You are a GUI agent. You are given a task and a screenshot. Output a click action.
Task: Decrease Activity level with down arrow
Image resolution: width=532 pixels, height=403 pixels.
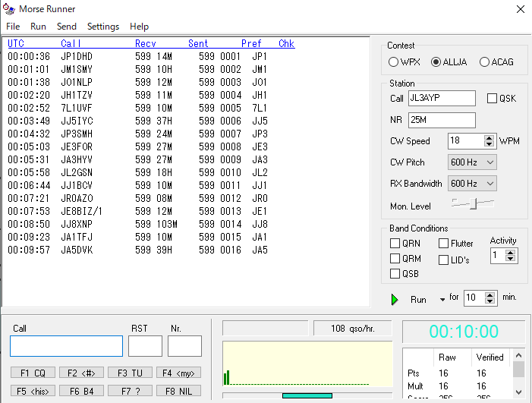[x=510, y=259]
